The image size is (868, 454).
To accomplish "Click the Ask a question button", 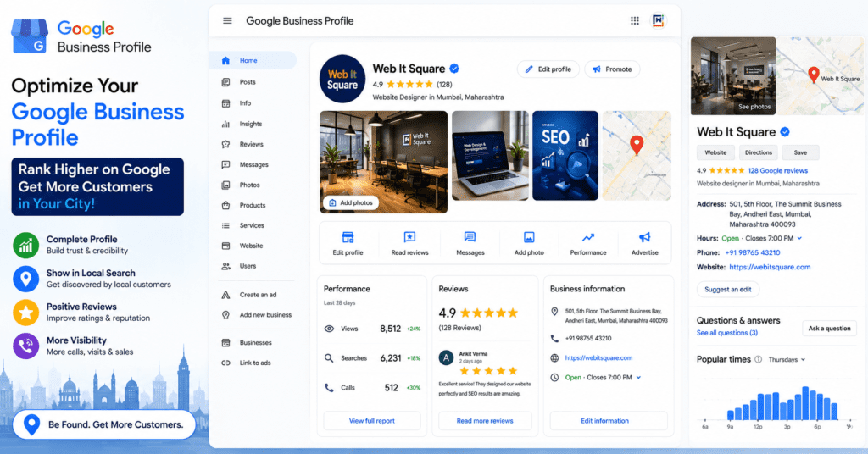I will [x=829, y=329].
